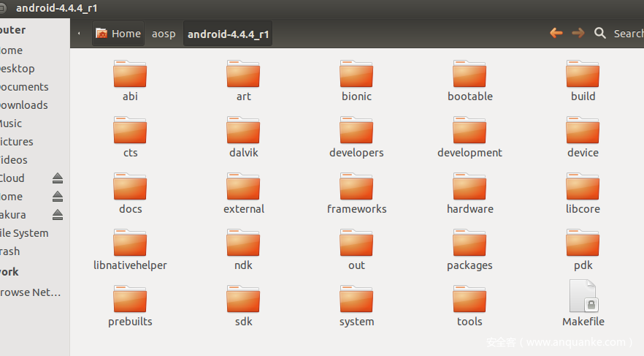Open the packages folder

pyautogui.click(x=469, y=244)
